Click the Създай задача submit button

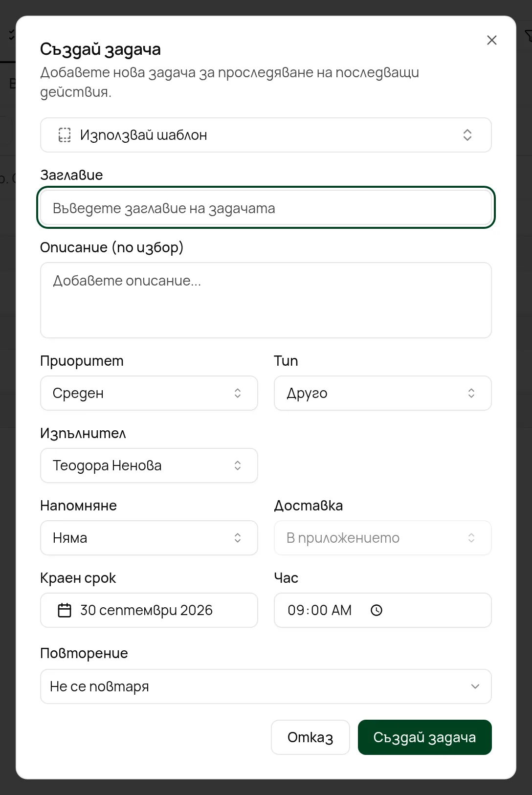425,737
